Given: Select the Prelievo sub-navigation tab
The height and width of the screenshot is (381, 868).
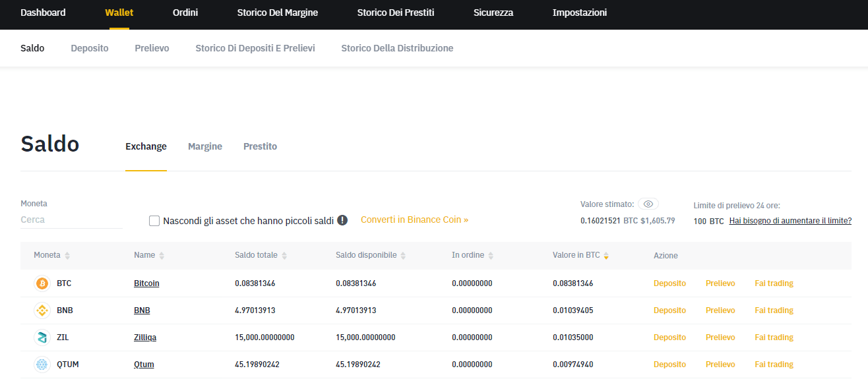Looking at the screenshot, I should click(152, 48).
